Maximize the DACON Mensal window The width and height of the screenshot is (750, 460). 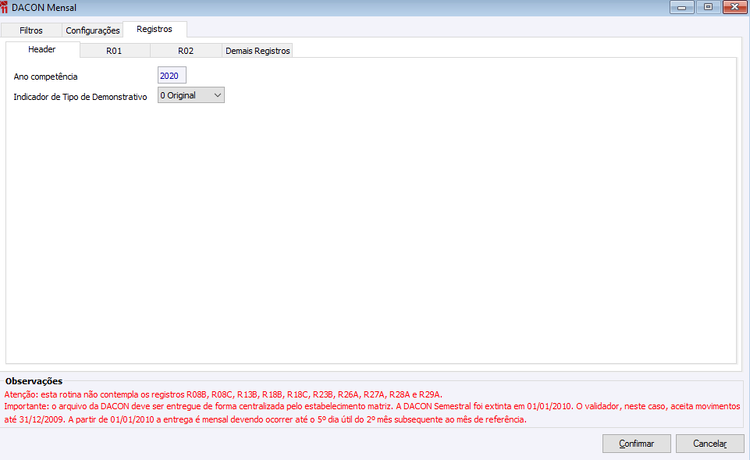tap(708, 7)
